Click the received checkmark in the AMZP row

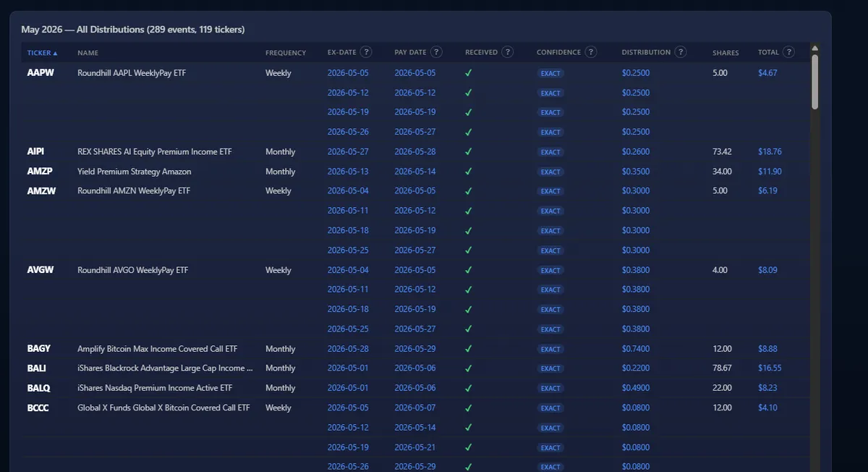(x=469, y=172)
